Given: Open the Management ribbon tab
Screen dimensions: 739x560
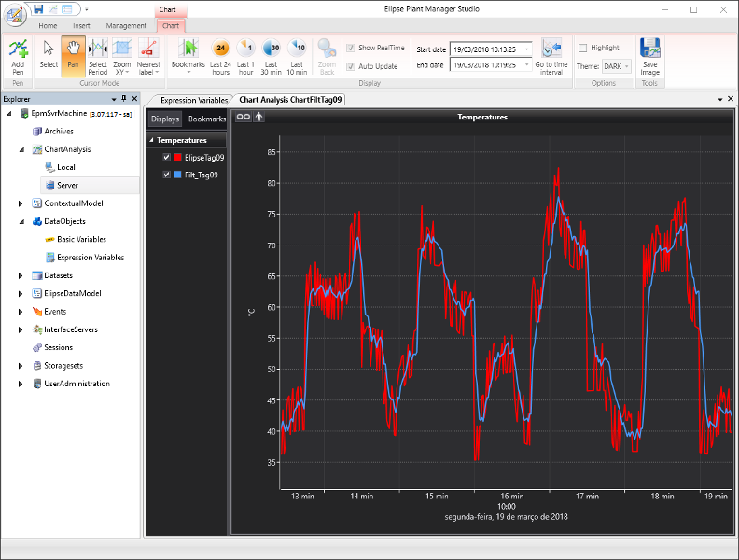Looking at the screenshot, I should pos(126,26).
